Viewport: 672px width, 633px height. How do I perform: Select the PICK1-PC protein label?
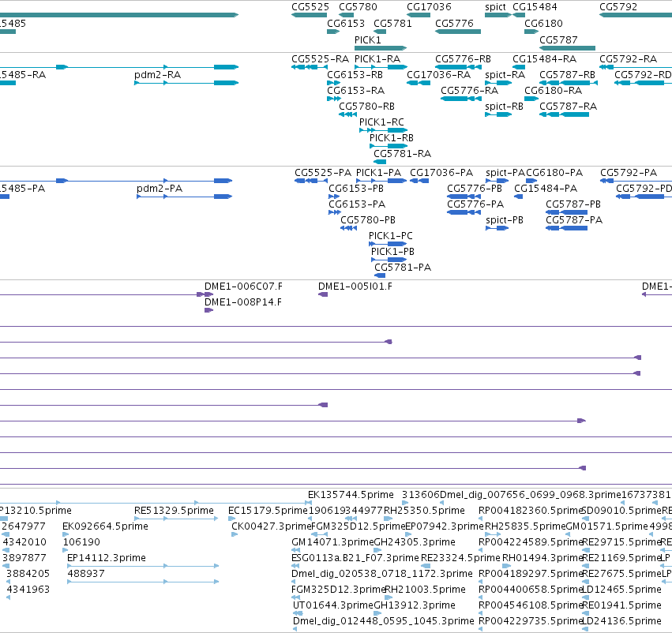pyautogui.click(x=390, y=236)
